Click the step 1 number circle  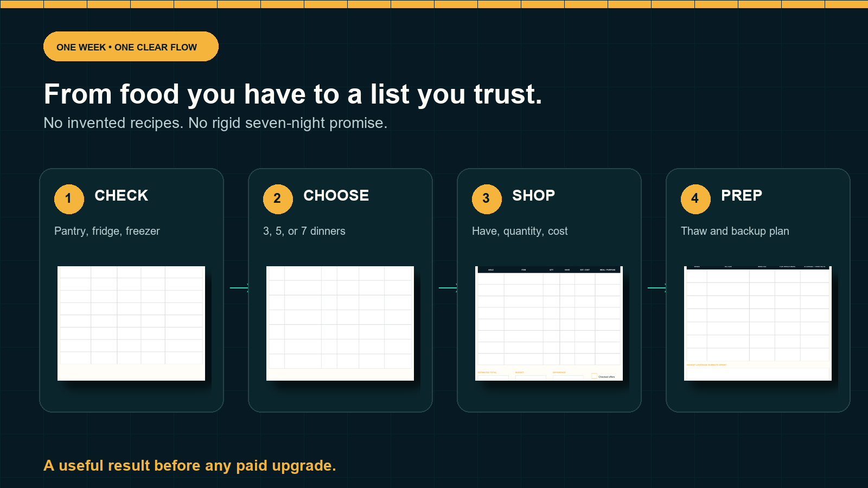(69, 199)
